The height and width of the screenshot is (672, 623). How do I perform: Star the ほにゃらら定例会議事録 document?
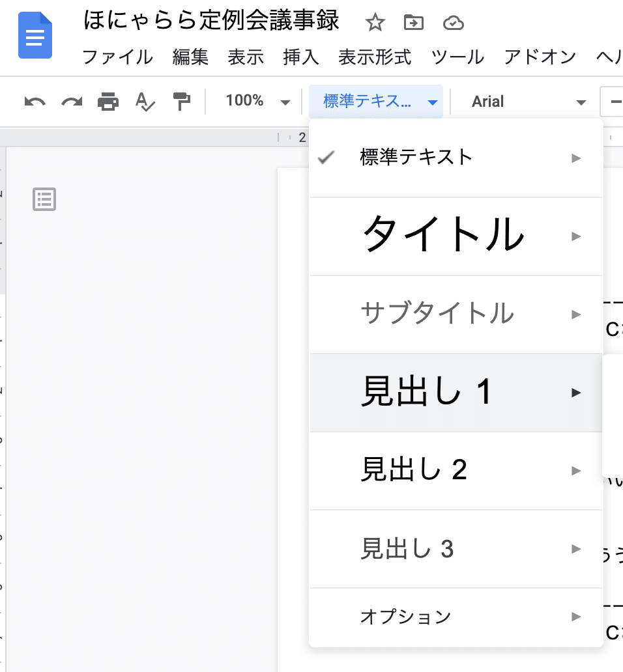pos(375,23)
